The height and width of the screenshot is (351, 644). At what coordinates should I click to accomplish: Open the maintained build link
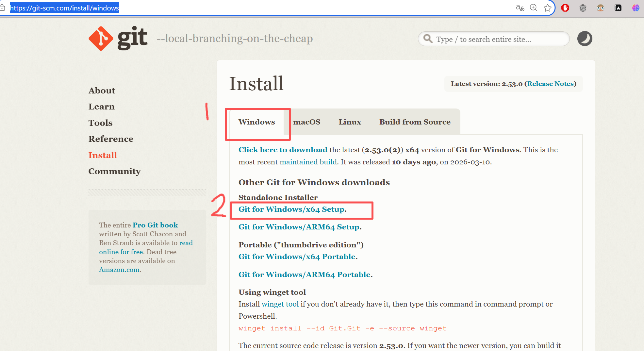click(x=308, y=162)
